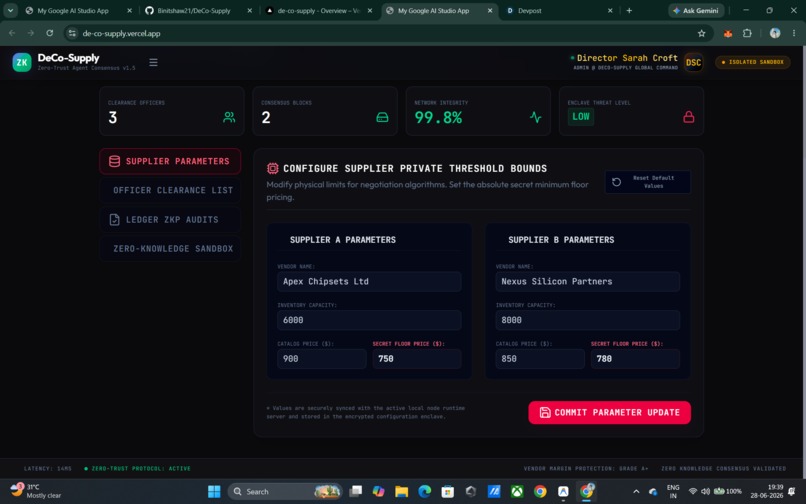Click the DSC user avatar badge
806x504 pixels.
693,62
